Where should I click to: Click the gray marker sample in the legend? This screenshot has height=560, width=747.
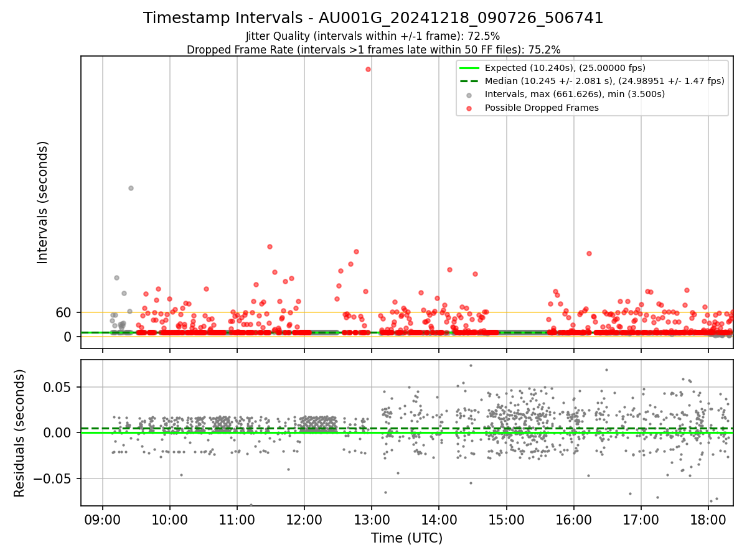(469, 95)
